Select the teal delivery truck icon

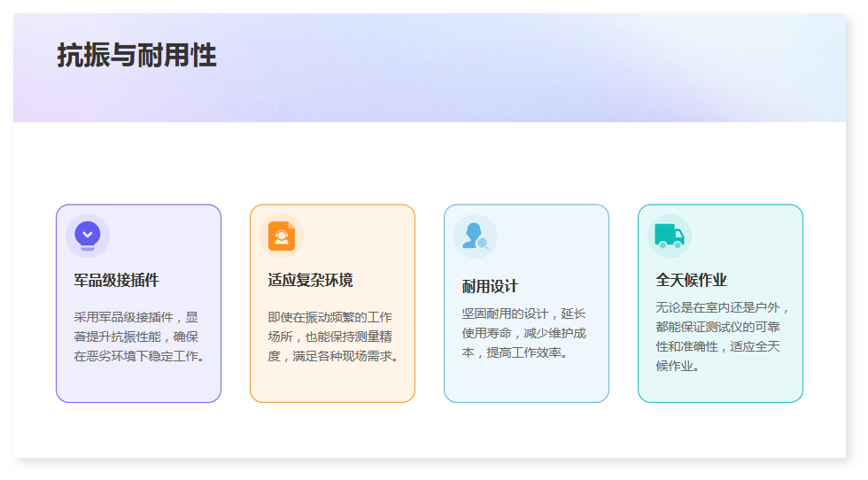pyautogui.click(x=669, y=236)
